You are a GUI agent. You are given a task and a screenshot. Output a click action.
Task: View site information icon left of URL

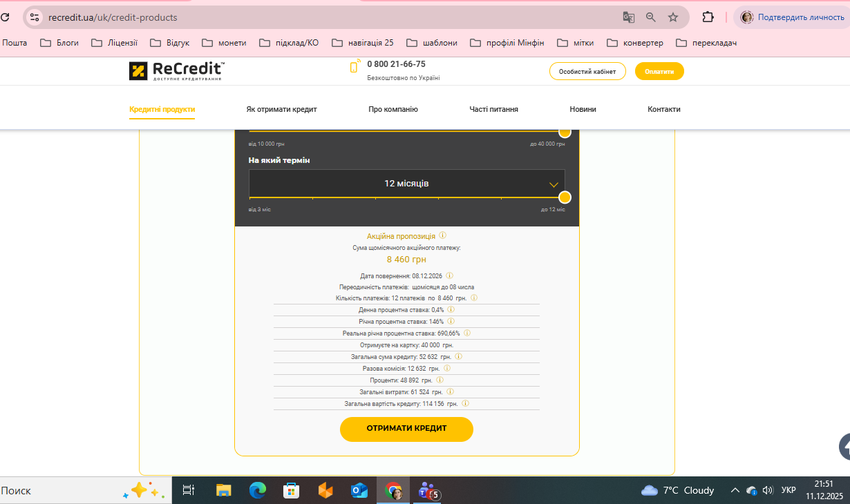point(35,17)
